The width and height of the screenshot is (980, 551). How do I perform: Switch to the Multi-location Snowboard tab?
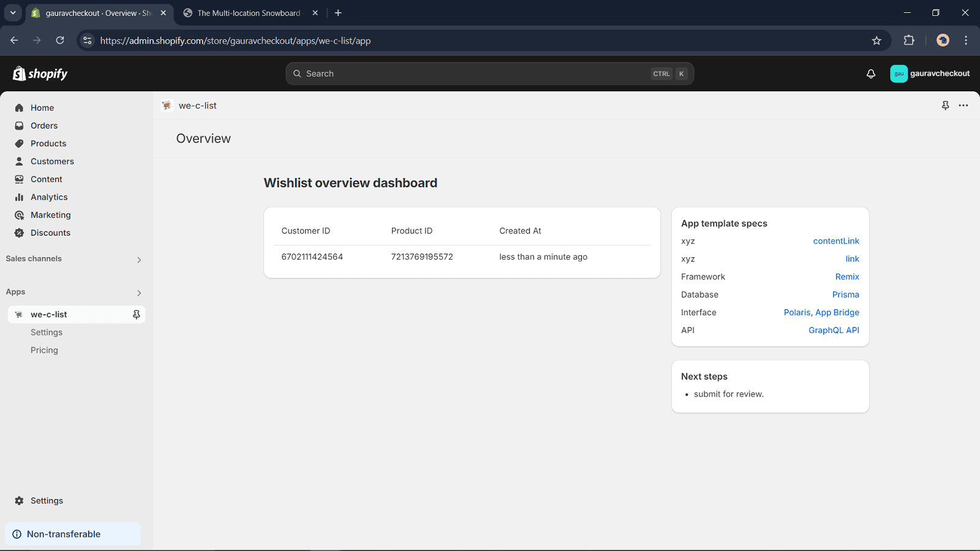click(249, 13)
